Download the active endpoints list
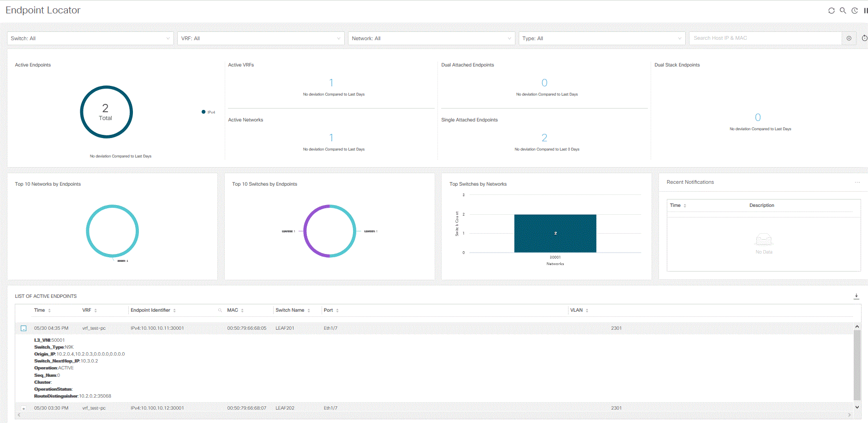Image resolution: width=868 pixels, height=423 pixels. [x=856, y=296]
